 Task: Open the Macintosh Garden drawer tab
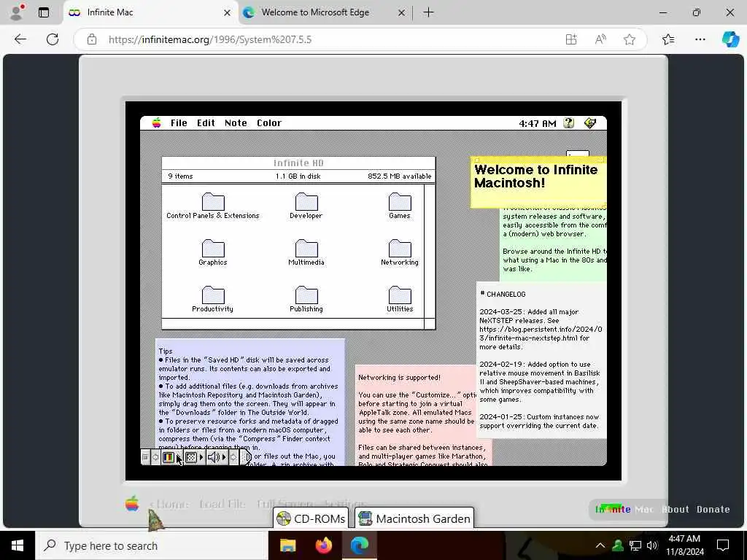coord(414,518)
